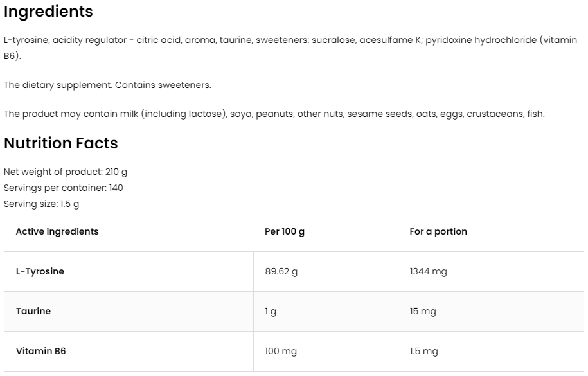
Task: Select the Vitamin B6 row label
Action: coord(40,351)
